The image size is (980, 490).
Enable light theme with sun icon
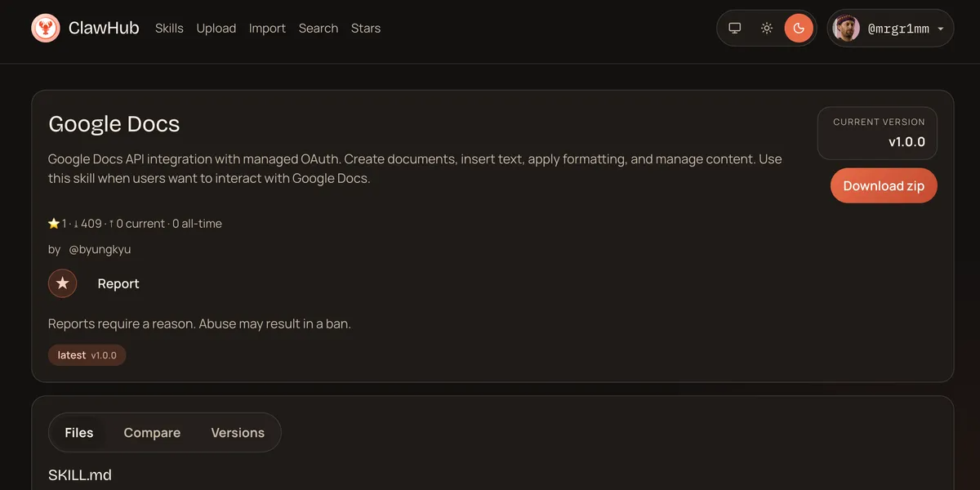767,29
